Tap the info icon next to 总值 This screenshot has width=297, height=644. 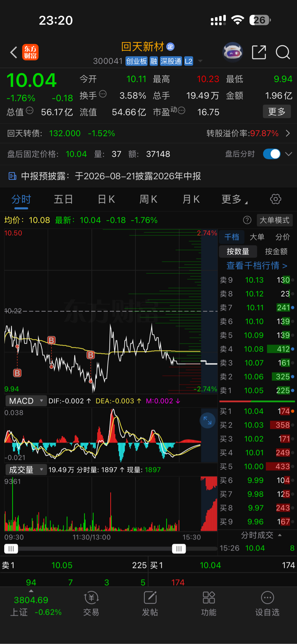point(29,111)
